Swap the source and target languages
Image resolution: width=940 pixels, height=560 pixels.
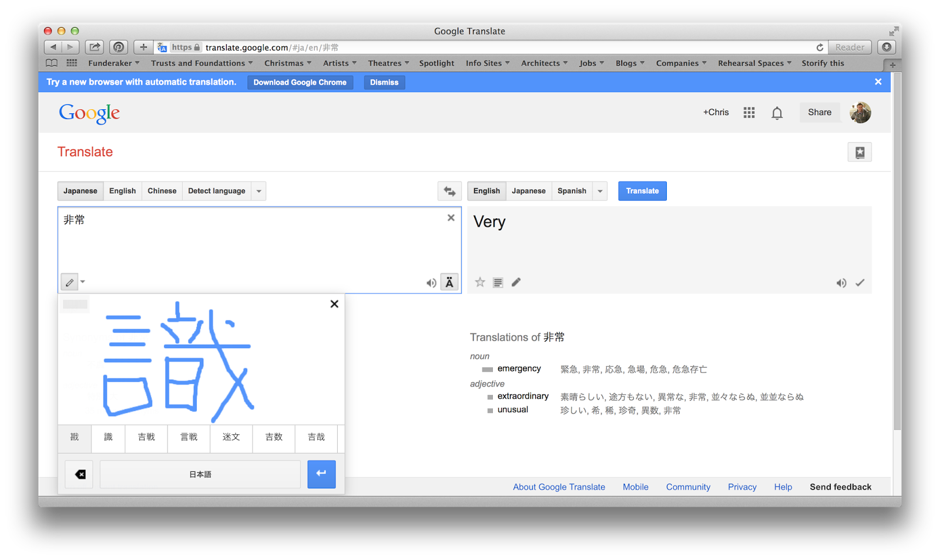pyautogui.click(x=449, y=191)
